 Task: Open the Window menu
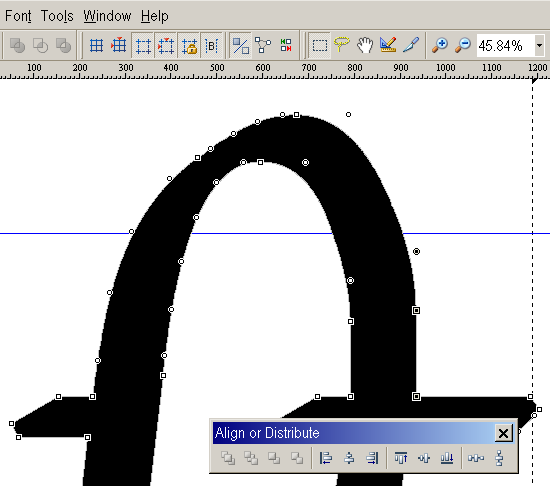107,16
